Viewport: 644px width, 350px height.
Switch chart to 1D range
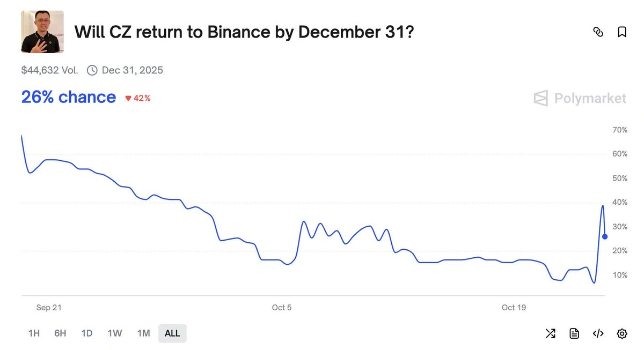(87, 333)
